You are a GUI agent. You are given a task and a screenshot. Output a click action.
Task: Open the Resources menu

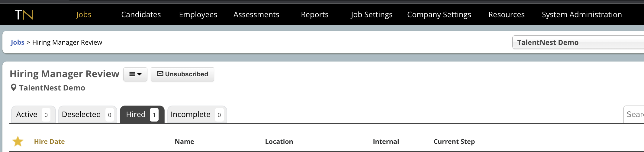click(507, 14)
